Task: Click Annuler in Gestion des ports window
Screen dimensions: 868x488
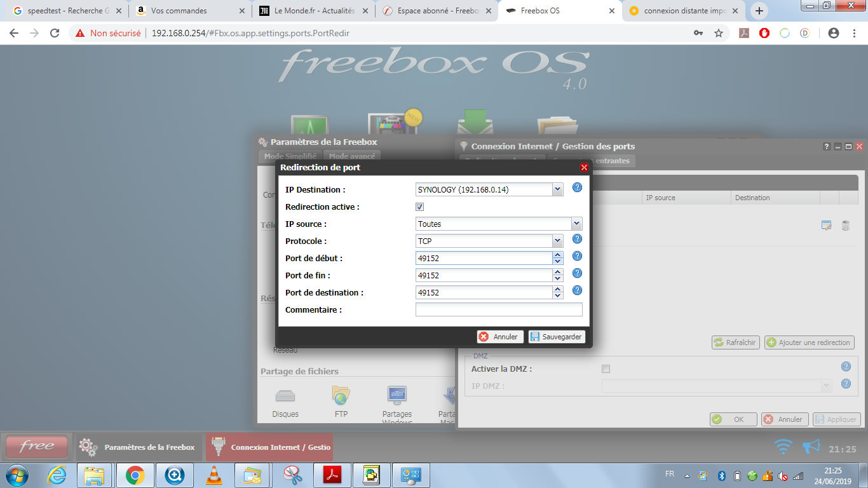Action: click(785, 419)
